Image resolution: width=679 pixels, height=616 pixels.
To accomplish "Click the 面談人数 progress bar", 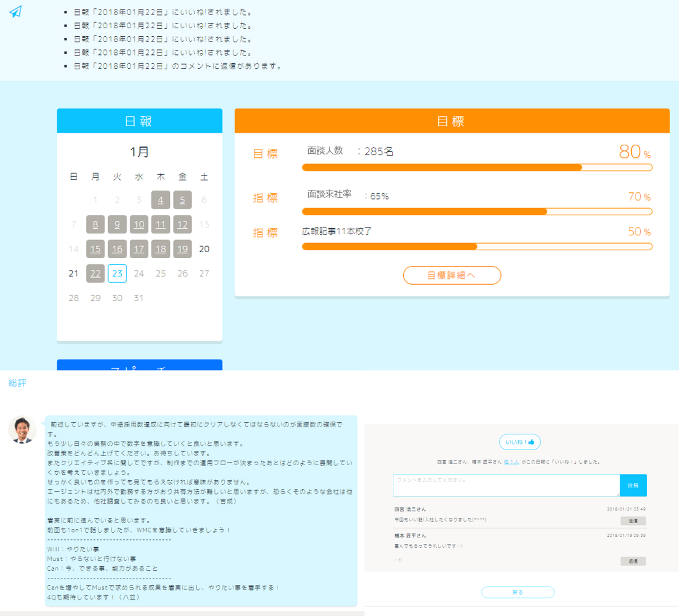I will click(x=477, y=167).
